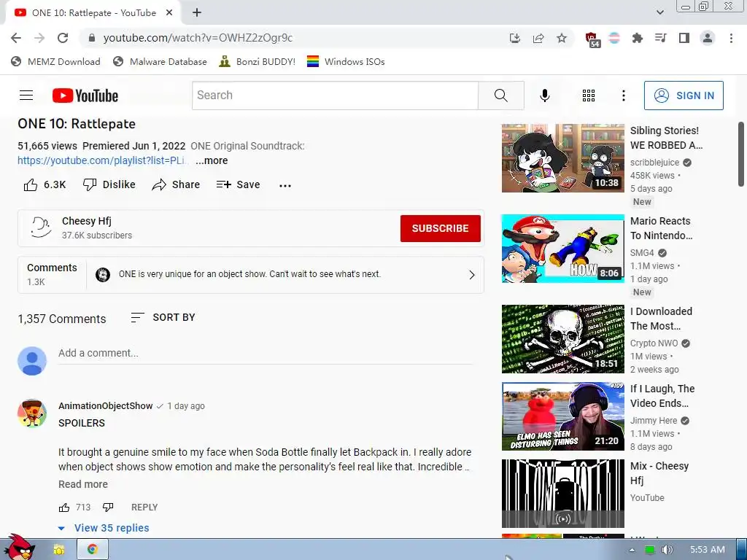Open the YouTube hamburger guide menu
747x560 pixels.
pyautogui.click(x=26, y=96)
